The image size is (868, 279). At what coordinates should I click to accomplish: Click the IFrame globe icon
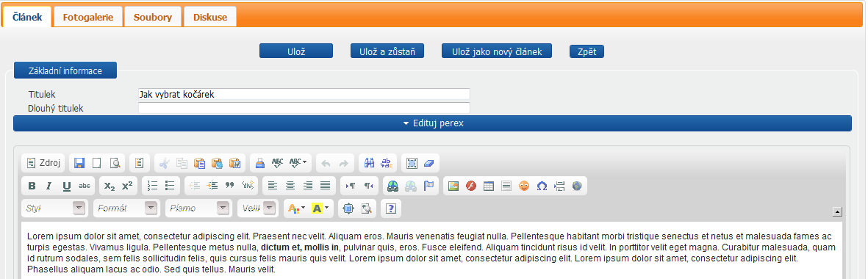tap(577, 186)
